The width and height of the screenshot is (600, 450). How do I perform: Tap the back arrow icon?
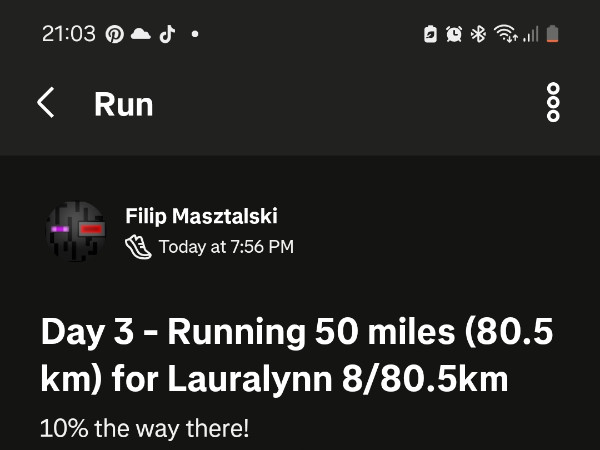(46, 103)
